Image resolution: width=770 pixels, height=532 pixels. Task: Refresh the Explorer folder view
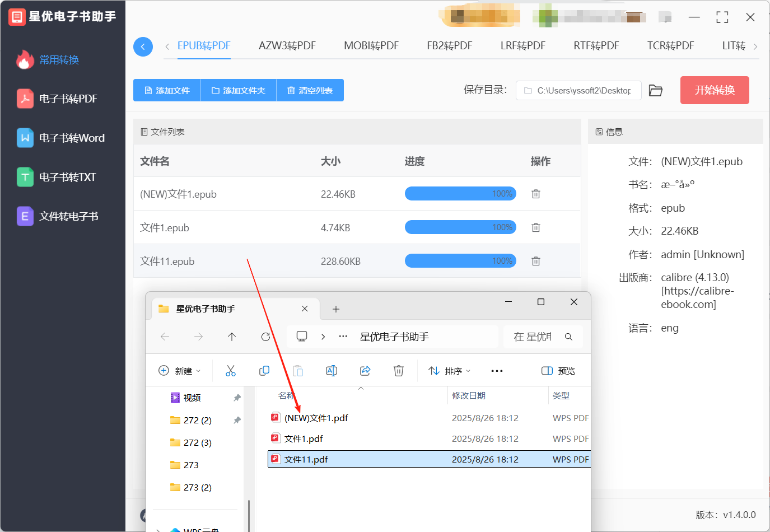point(265,337)
